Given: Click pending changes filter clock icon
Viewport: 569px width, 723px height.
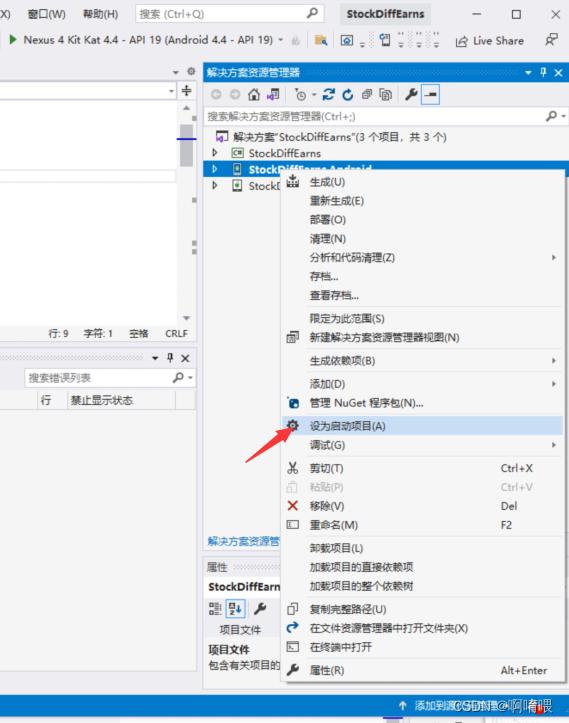Looking at the screenshot, I should pos(300,95).
